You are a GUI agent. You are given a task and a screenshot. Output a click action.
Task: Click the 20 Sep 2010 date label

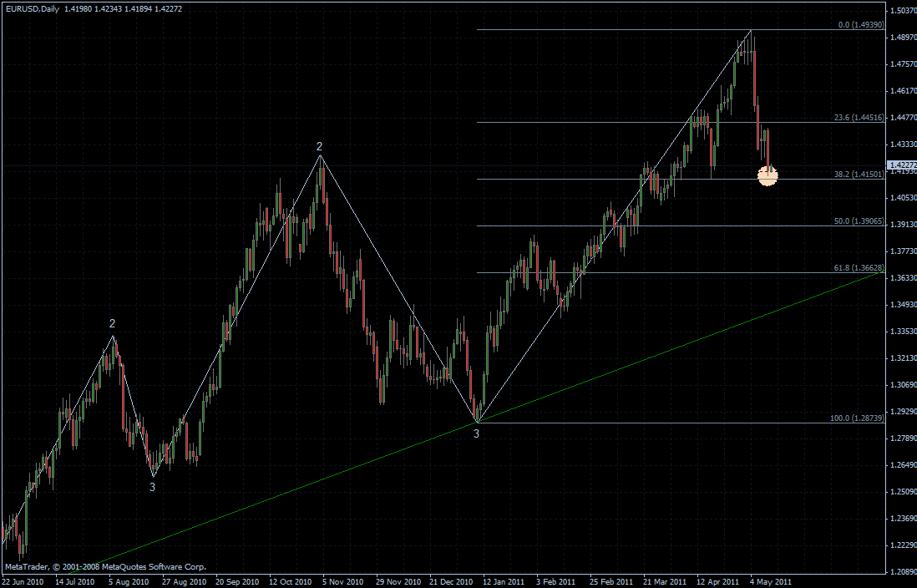coord(237,582)
